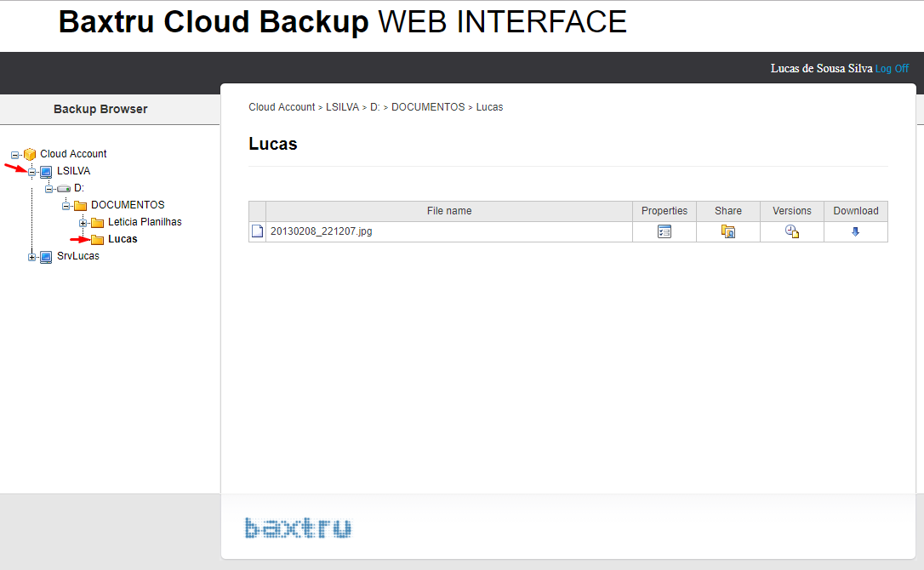This screenshot has height=570, width=924.
Task: Collapse the D: drive node
Action: pyautogui.click(x=48, y=189)
